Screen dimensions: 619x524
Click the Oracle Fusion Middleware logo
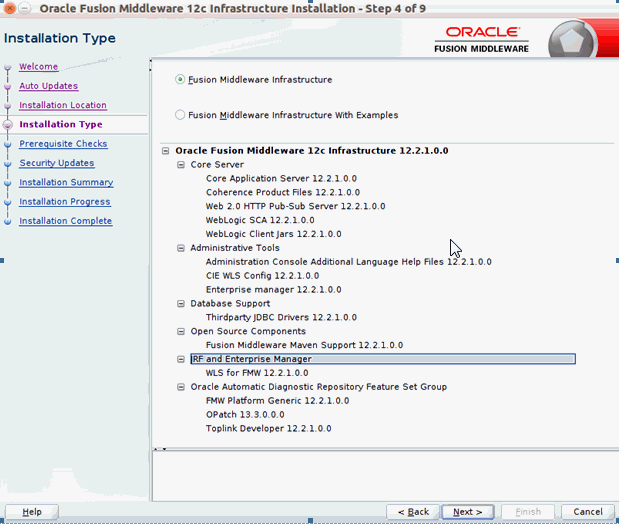[481, 40]
